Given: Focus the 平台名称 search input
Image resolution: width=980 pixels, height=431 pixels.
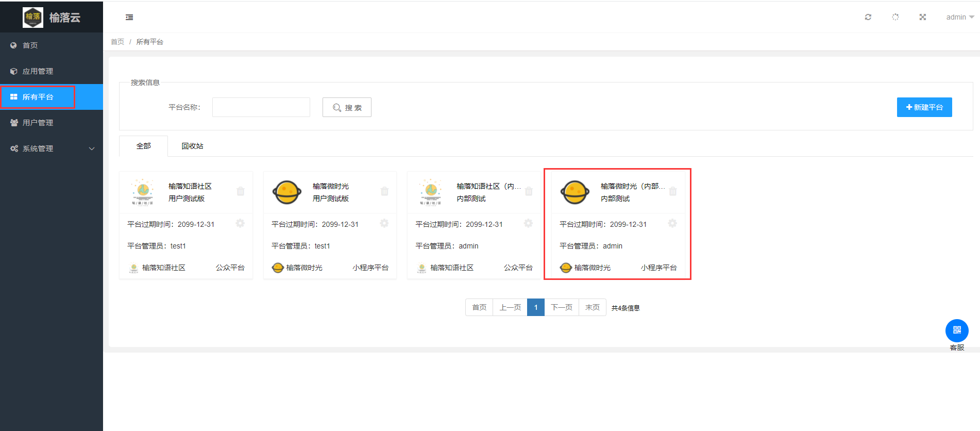Looking at the screenshot, I should 261,107.
